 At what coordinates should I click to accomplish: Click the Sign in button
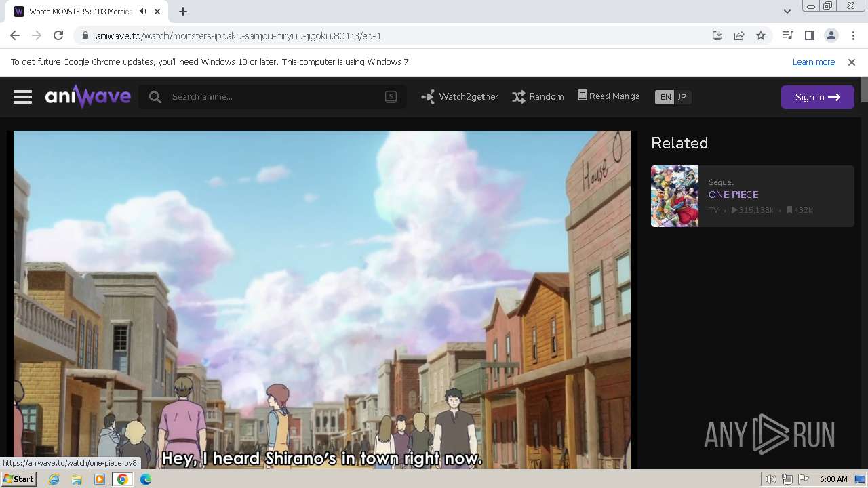coord(817,97)
